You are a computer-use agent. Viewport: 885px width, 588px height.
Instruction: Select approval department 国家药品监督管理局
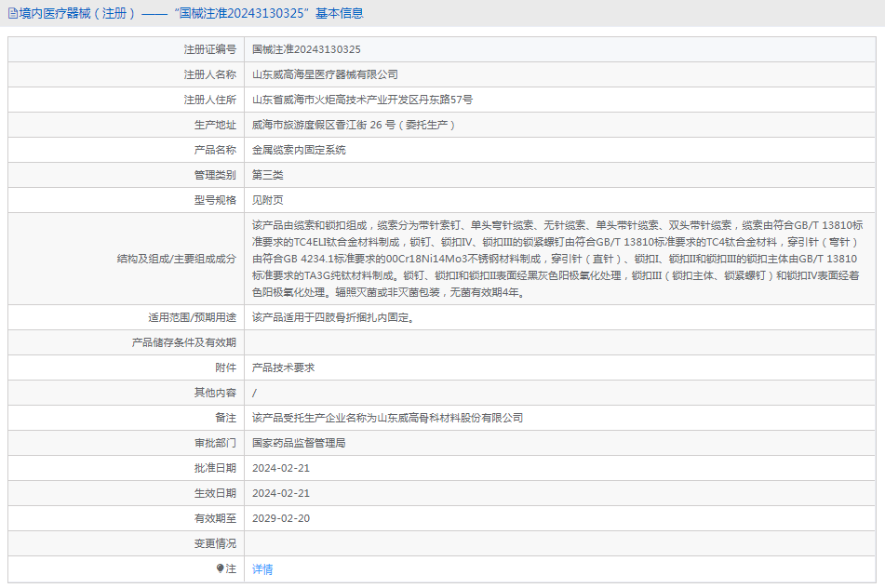point(299,443)
